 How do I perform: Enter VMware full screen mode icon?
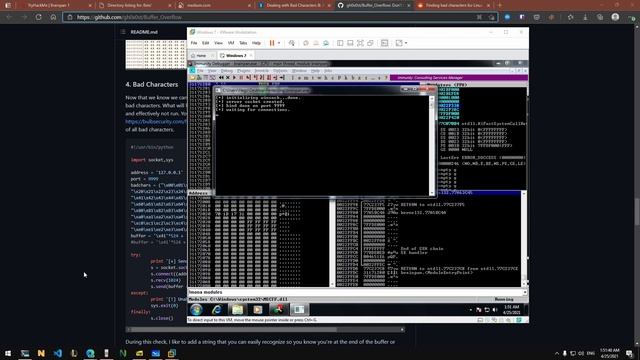(360, 43)
